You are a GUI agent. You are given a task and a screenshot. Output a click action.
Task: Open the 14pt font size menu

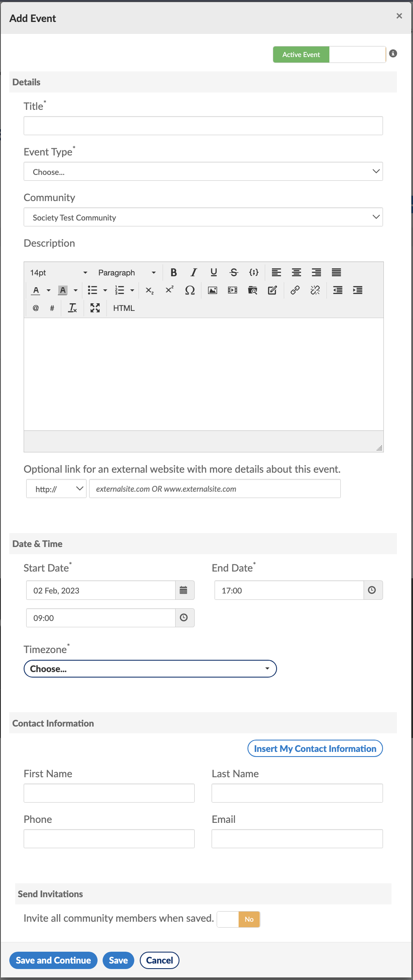point(58,272)
